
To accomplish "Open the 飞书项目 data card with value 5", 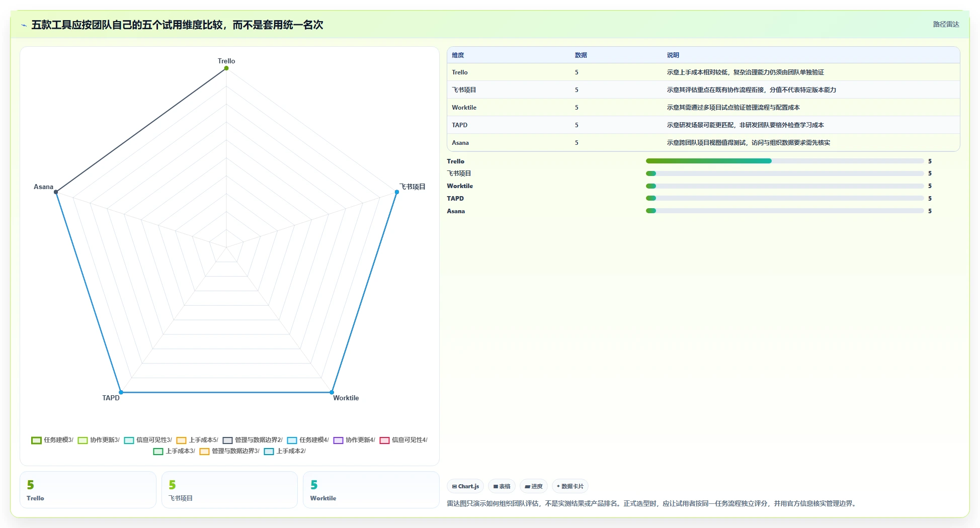I will (x=229, y=490).
